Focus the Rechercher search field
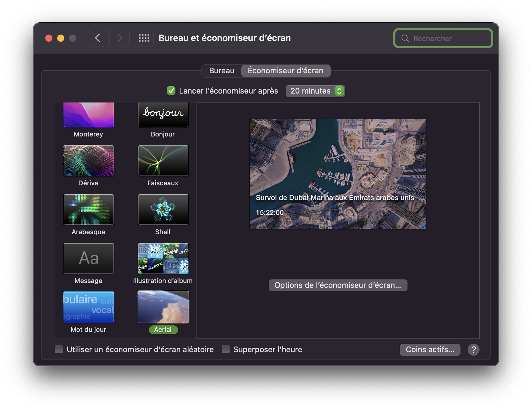The height and width of the screenshot is (410, 532). (443, 38)
